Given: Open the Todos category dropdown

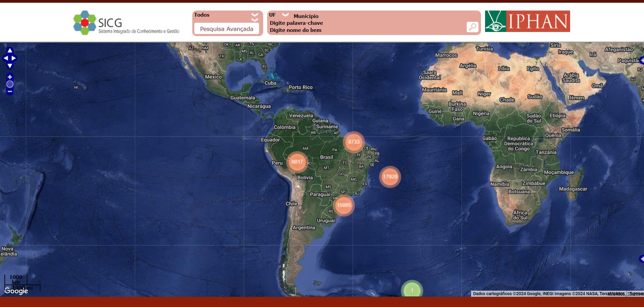Looking at the screenshot, I should coord(254,15).
